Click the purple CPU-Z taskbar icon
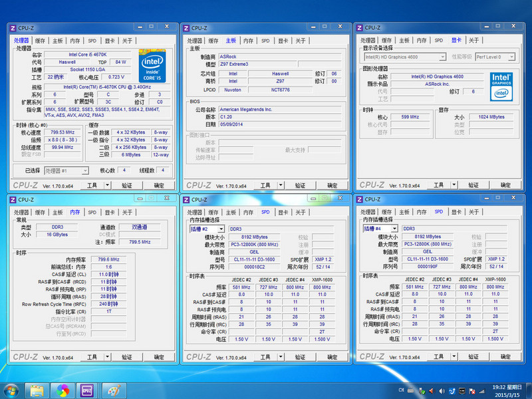 coord(87,390)
